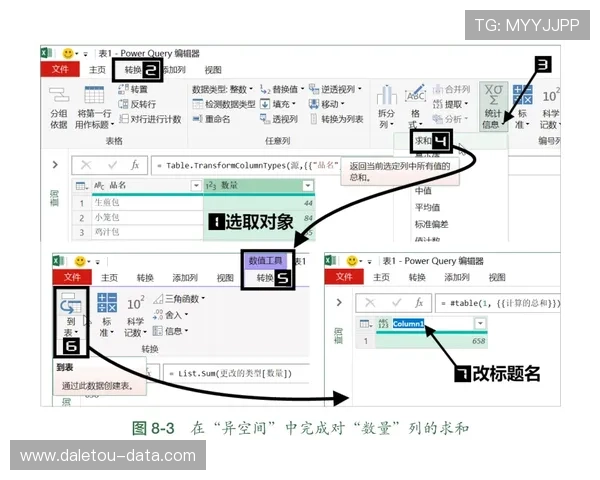Image resolution: width=600 pixels, height=480 pixels.
Task: Click the 转置 (Transpose) icon
Action: (123, 89)
